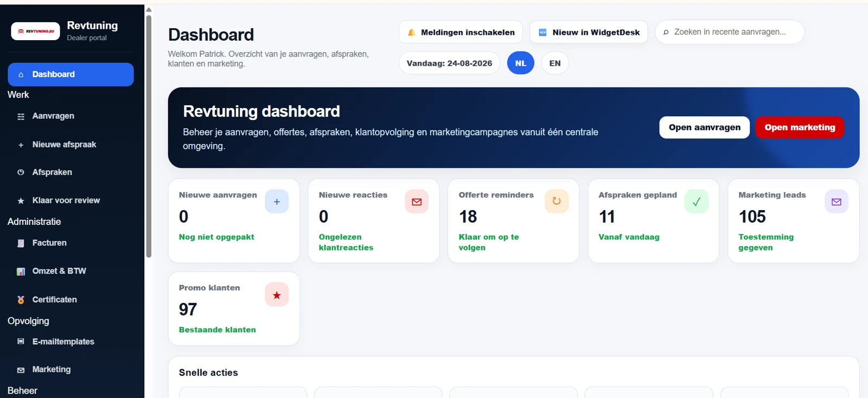Screen dimensions: 868x398
Task: Open Klaar voor review section
Action: (x=71, y=200)
